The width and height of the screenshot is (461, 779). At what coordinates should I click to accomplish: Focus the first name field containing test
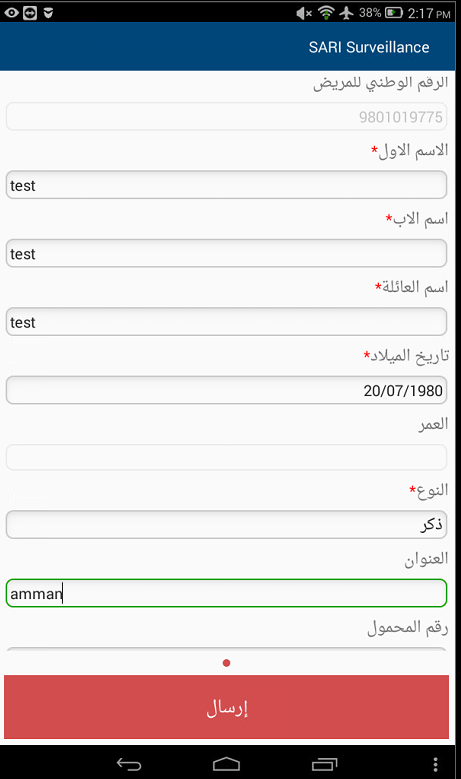point(227,185)
